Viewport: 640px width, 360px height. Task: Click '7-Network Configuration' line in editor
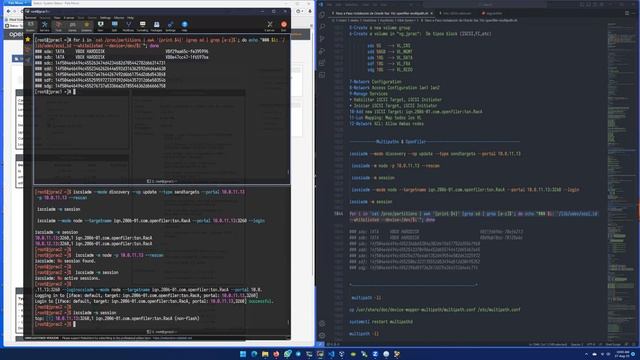point(375,82)
